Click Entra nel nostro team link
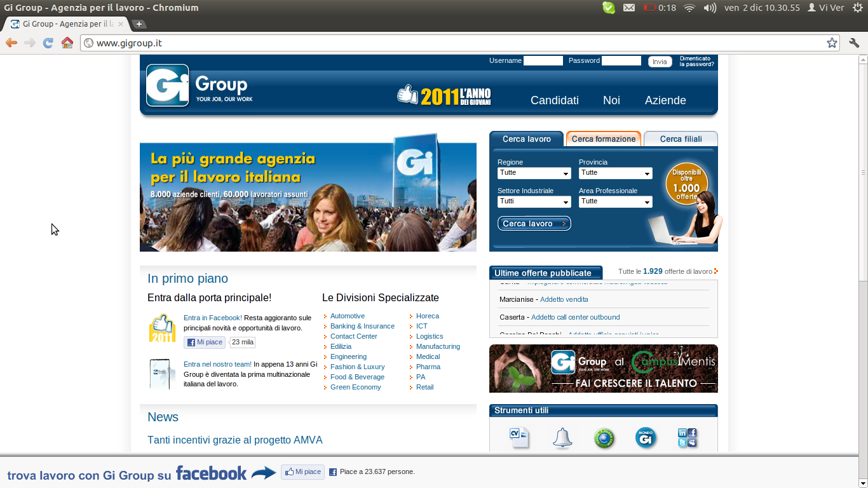The image size is (868, 488). [217, 364]
